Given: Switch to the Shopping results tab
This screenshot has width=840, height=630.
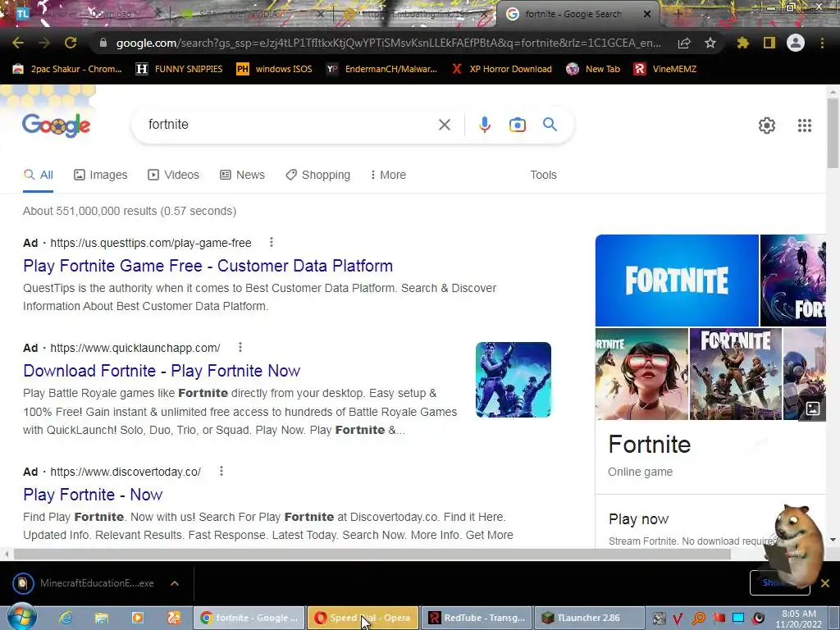Looking at the screenshot, I should click(x=317, y=175).
